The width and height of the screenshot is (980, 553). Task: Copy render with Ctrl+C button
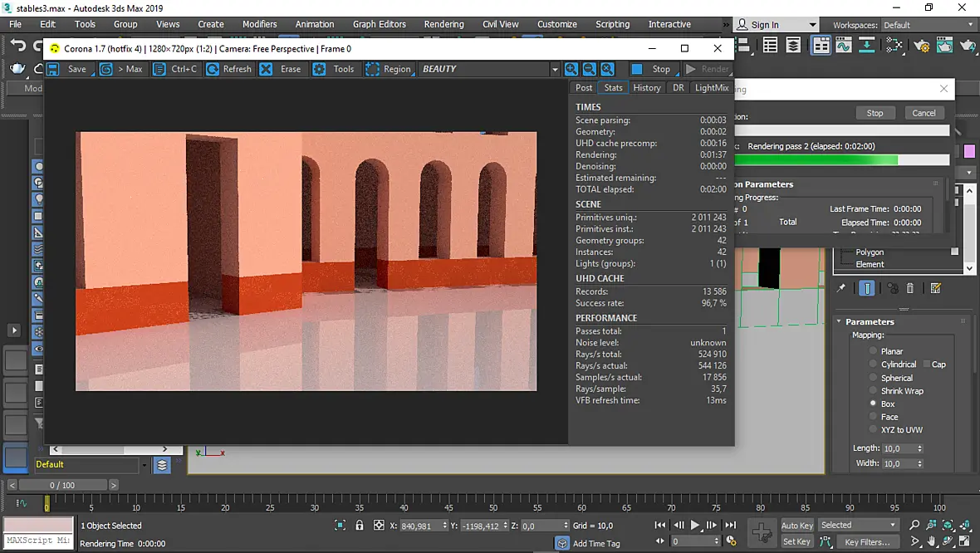(175, 69)
